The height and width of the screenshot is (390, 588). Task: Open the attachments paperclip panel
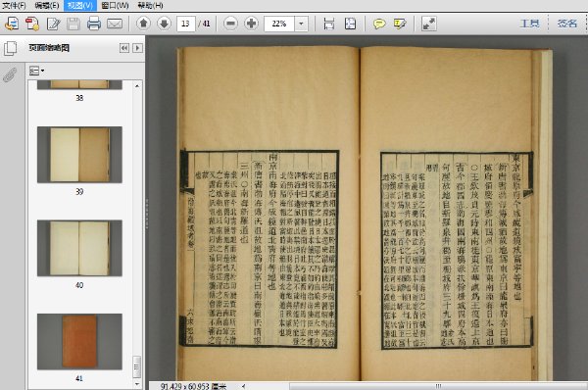10,74
